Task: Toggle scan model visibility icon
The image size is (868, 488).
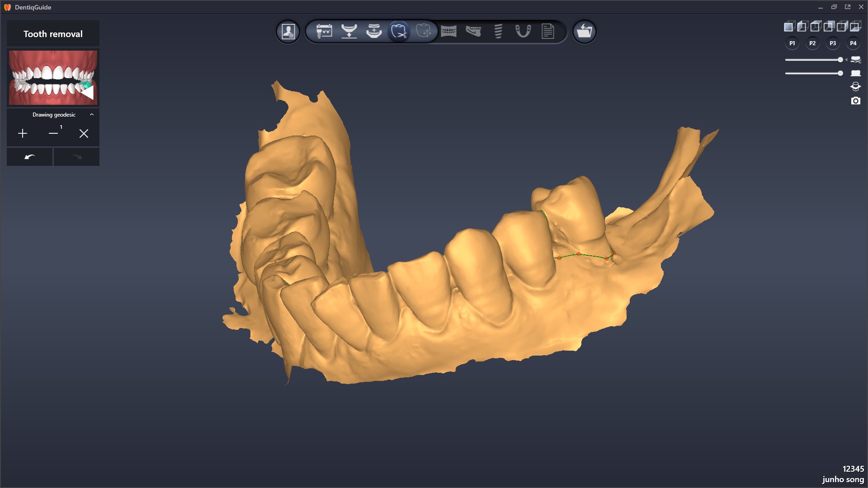Action: tap(856, 73)
